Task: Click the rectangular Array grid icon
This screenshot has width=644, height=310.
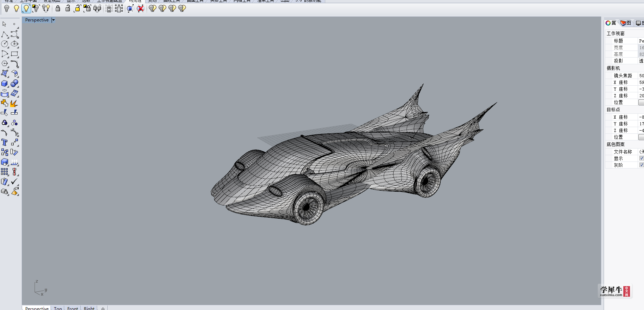Action: pyautogui.click(x=5, y=172)
